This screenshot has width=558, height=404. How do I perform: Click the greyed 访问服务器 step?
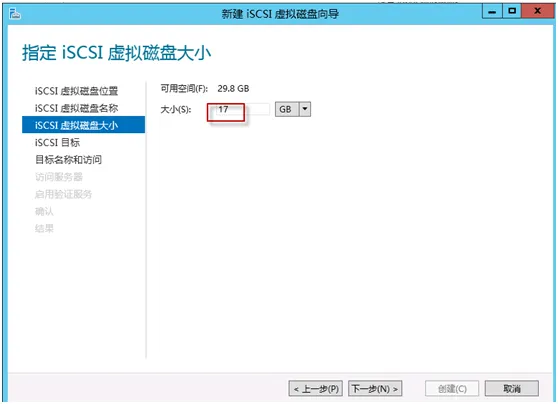59,177
